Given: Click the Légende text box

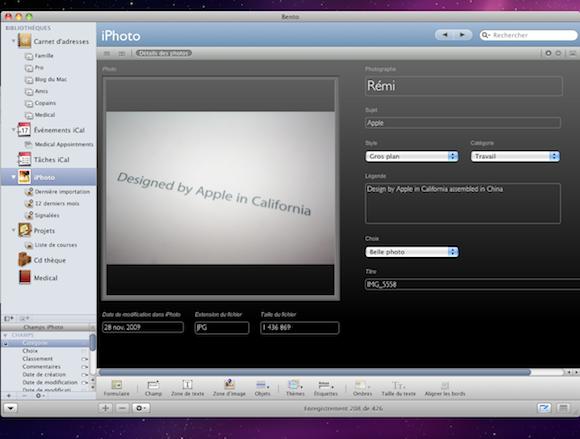Looking at the screenshot, I should click(463, 203).
